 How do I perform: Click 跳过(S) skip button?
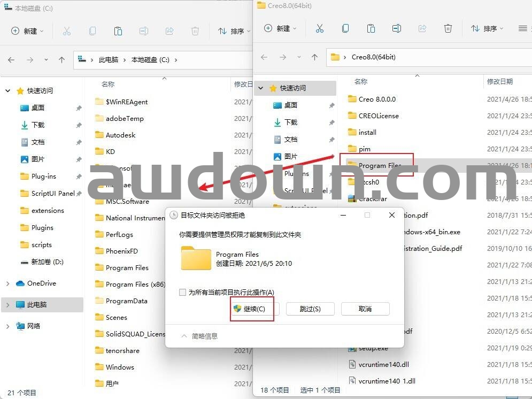[x=310, y=309]
